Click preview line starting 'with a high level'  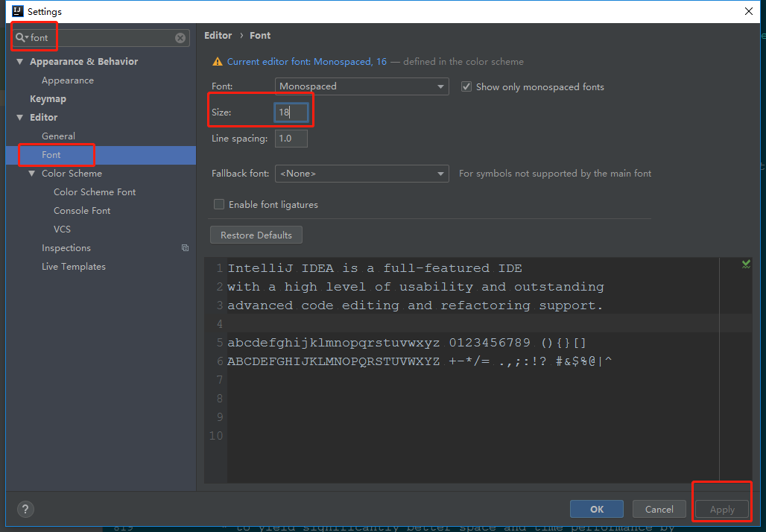tap(416, 287)
